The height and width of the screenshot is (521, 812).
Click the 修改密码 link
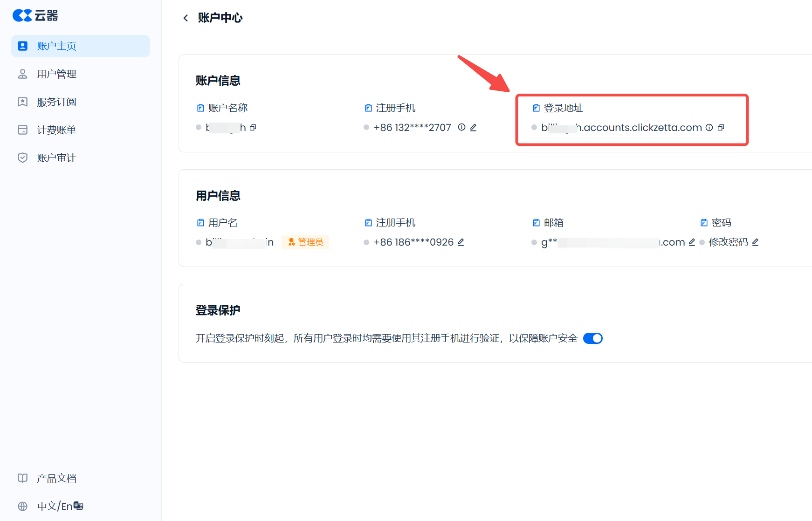[728, 242]
